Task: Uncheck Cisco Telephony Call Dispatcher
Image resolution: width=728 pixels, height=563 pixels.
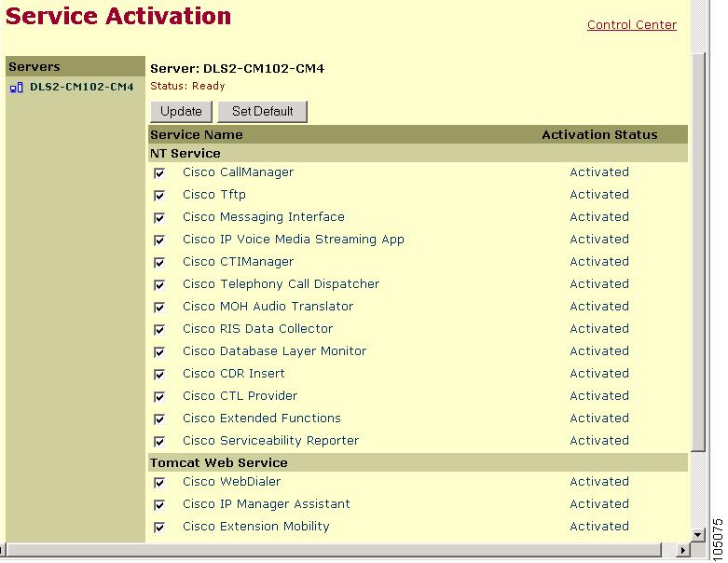Action: [x=159, y=284]
